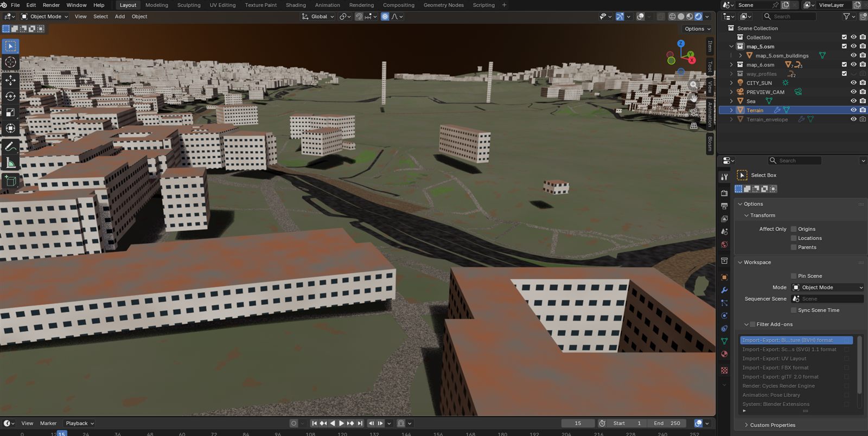
Task: Select the Rotate tool in toolbar
Action: [10, 97]
